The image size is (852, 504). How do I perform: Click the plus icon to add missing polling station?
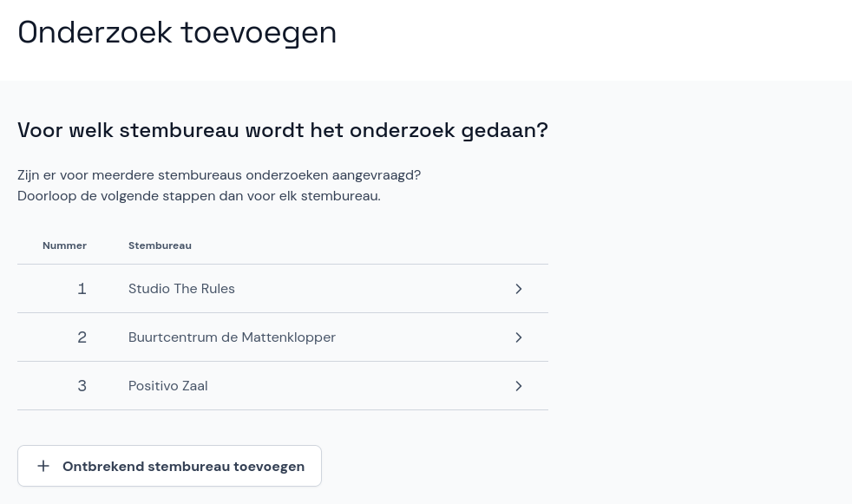pos(43,466)
